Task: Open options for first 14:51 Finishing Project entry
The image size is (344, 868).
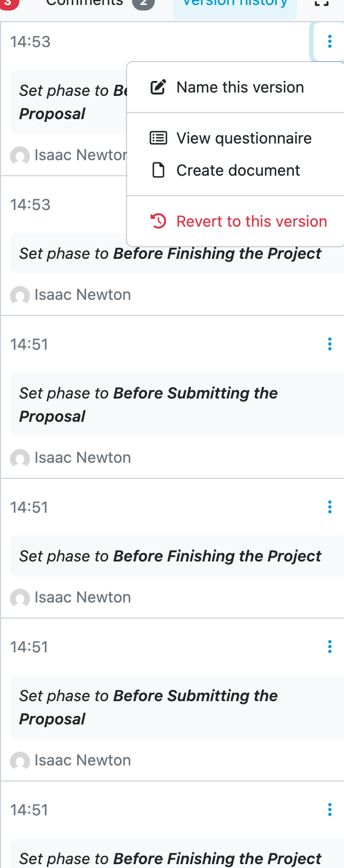Action: pos(330,507)
